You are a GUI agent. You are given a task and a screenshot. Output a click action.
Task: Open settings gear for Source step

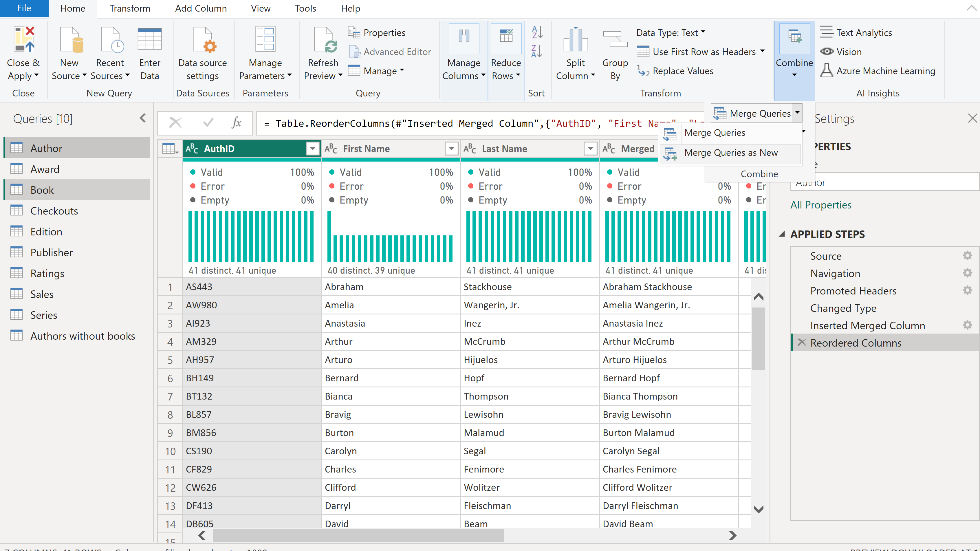tap(967, 256)
